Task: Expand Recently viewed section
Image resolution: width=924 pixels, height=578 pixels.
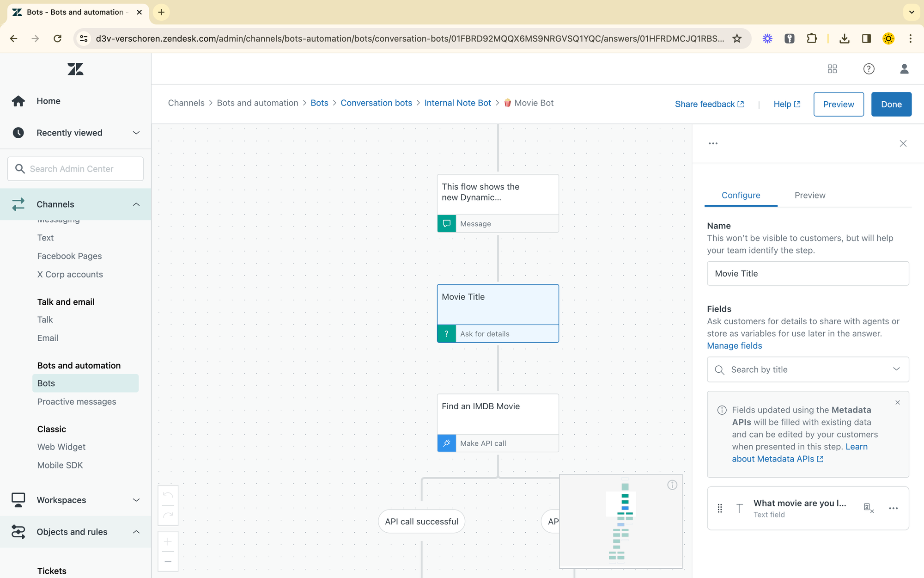Action: tap(136, 133)
